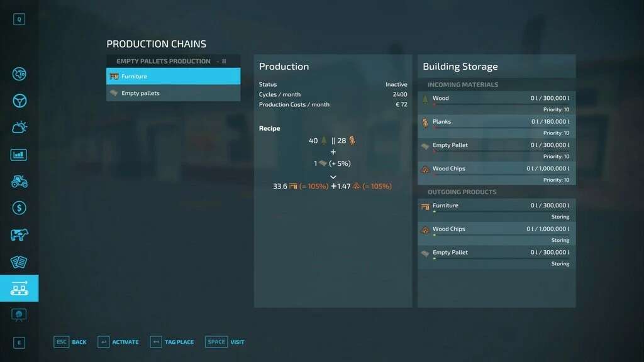Screen dimensions: 644x362
Task: Open the map overview globe icon
Action: coord(19,74)
